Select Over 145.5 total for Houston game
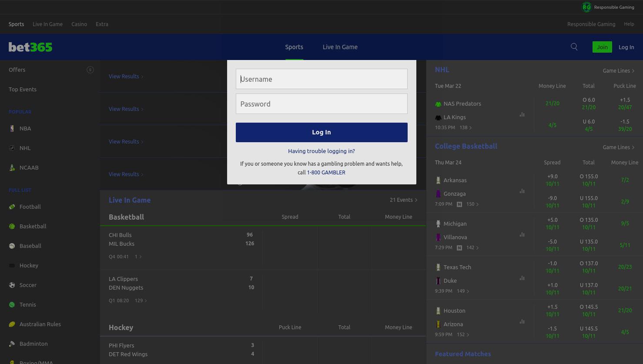The image size is (643, 364). [x=589, y=310]
